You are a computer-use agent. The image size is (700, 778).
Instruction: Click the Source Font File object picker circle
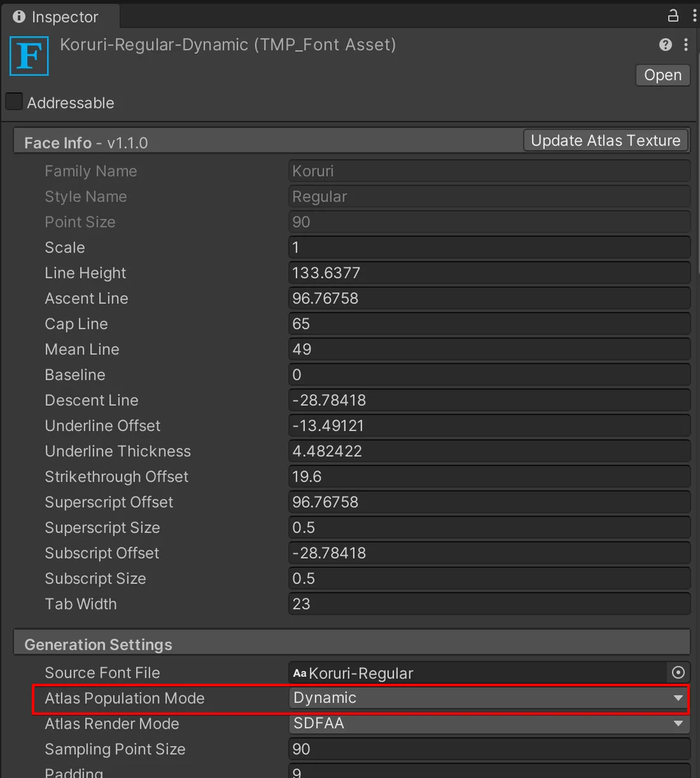pos(678,672)
